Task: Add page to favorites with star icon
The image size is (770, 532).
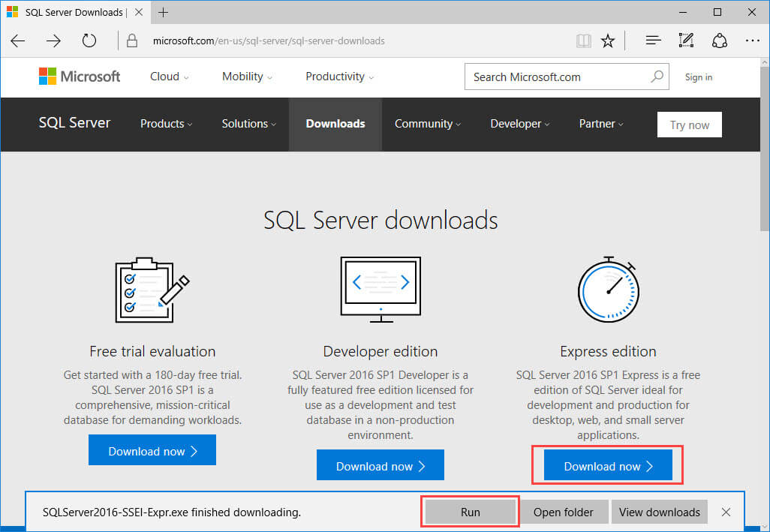Action: coord(607,41)
